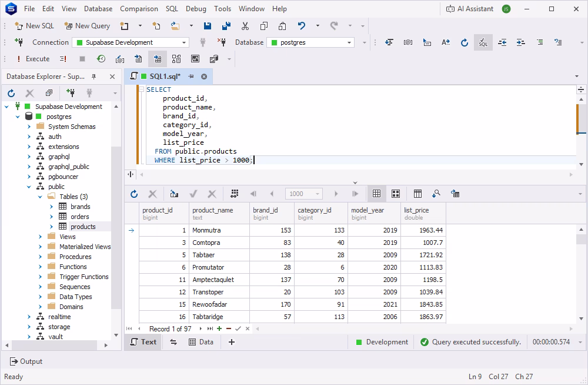Click the new connection plug icon in explorer
Screen dimensions: 588x385
(70, 93)
